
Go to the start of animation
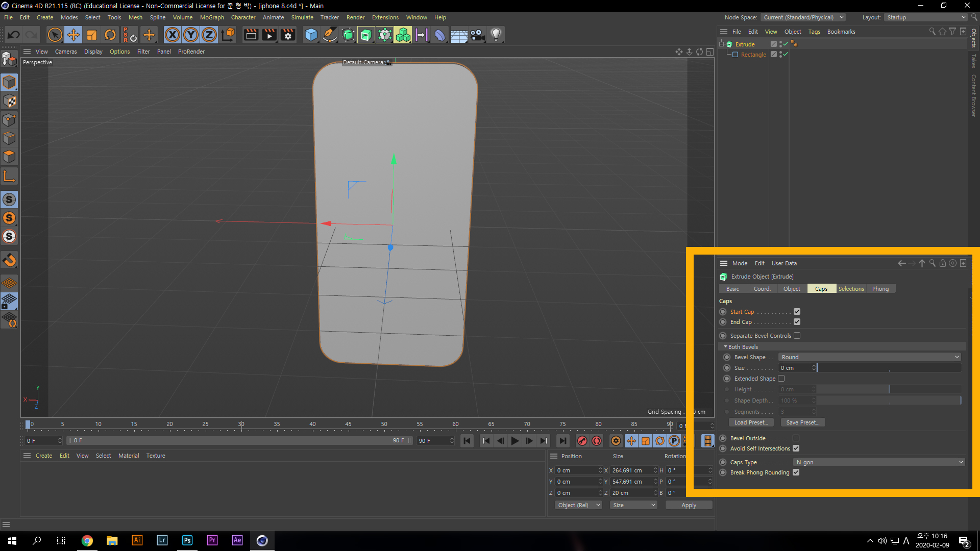tap(467, 441)
